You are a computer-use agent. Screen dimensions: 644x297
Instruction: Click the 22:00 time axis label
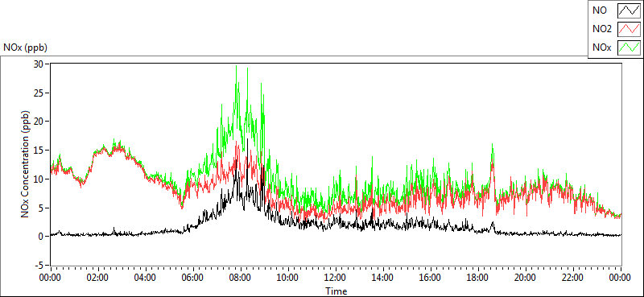click(x=573, y=278)
